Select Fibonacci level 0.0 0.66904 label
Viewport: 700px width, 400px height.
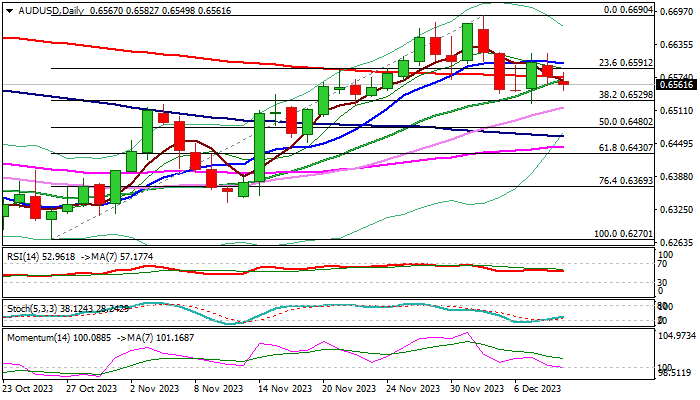(x=628, y=10)
